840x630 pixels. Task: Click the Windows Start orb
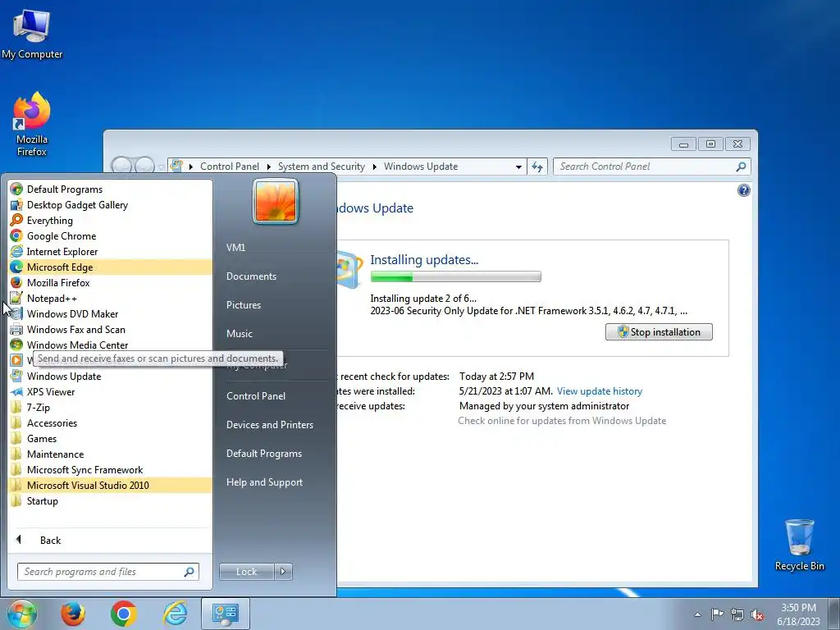pos(21,614)
